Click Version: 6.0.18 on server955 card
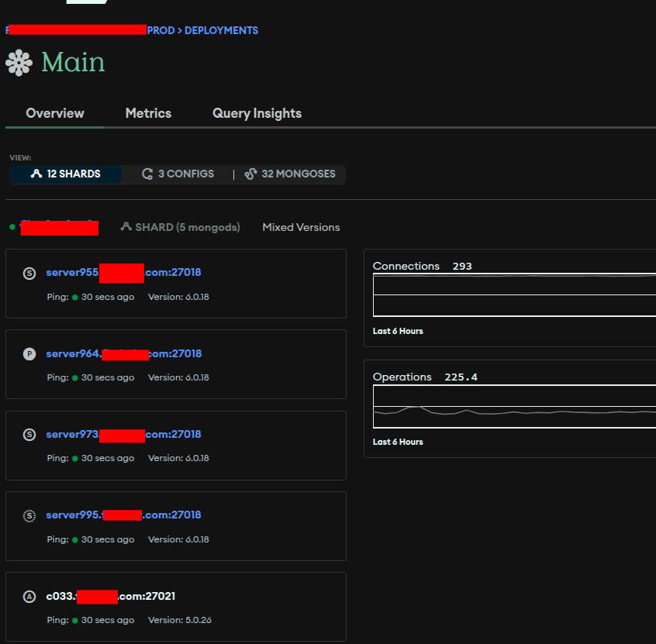The height and width of the screenshot is (644, 656). 178,297
